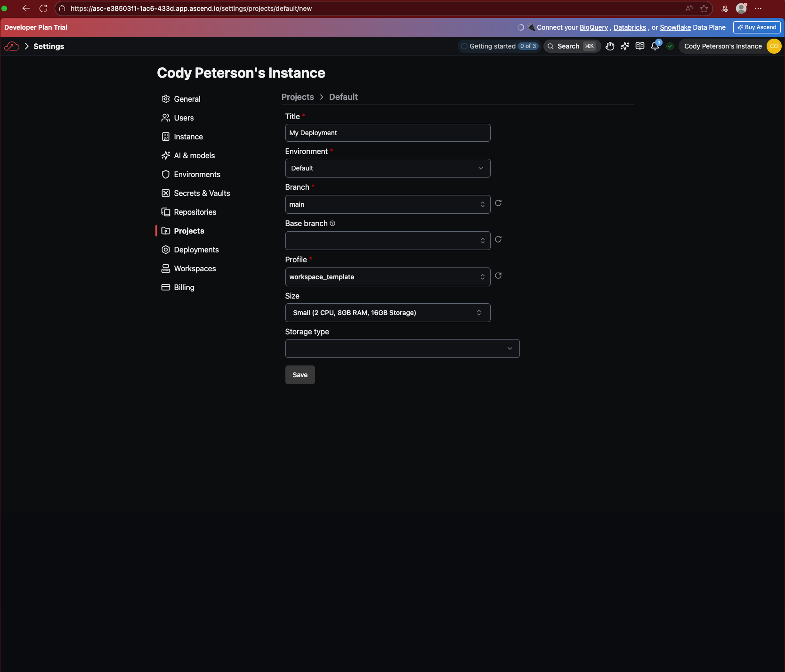Open the hand icon in header toolbar

coord(610,46)
